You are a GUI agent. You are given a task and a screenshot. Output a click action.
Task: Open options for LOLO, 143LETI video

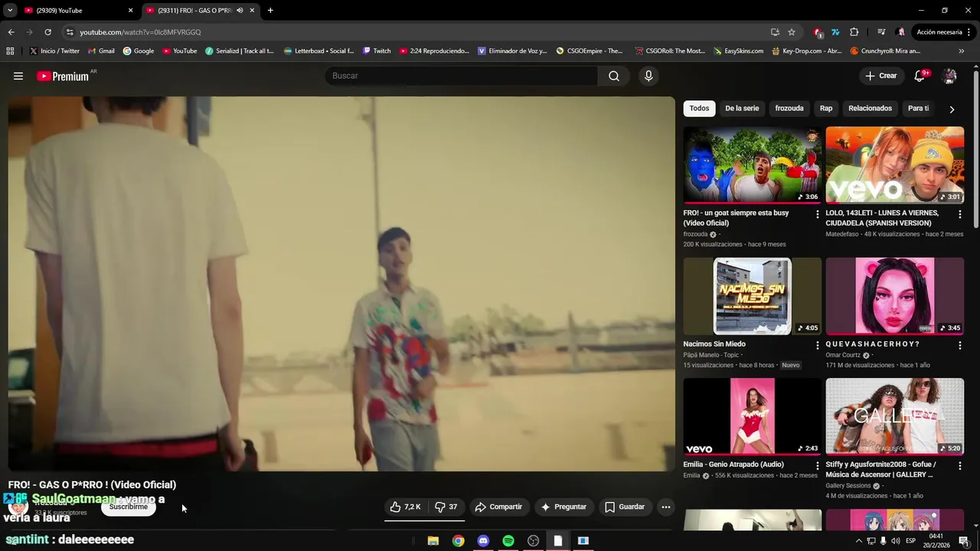coord(960,214)
